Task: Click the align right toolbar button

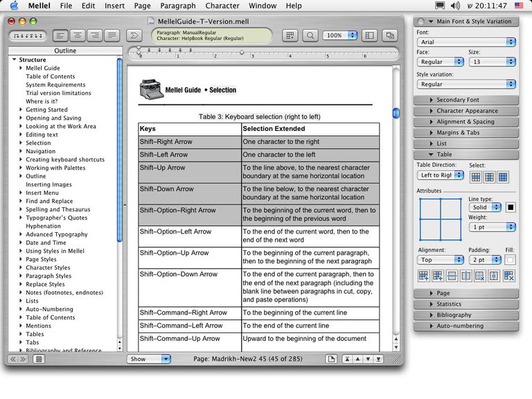Action: (95, 35)
